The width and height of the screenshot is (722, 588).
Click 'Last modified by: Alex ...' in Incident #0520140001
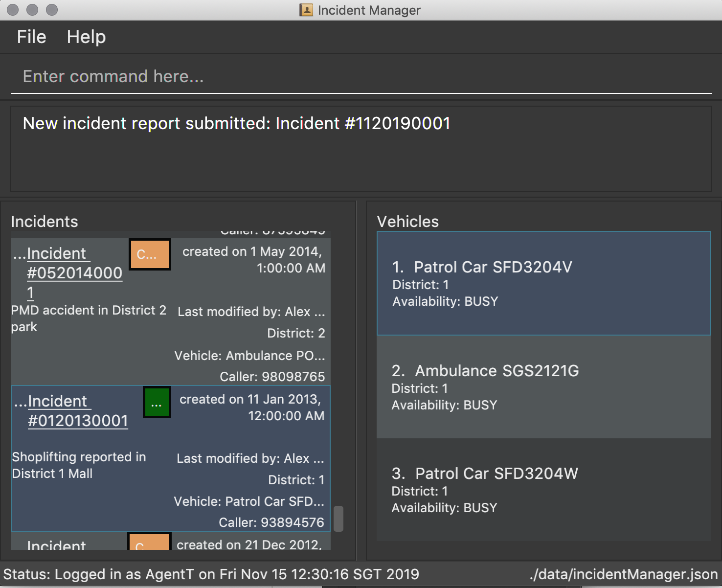click(251, 312)
